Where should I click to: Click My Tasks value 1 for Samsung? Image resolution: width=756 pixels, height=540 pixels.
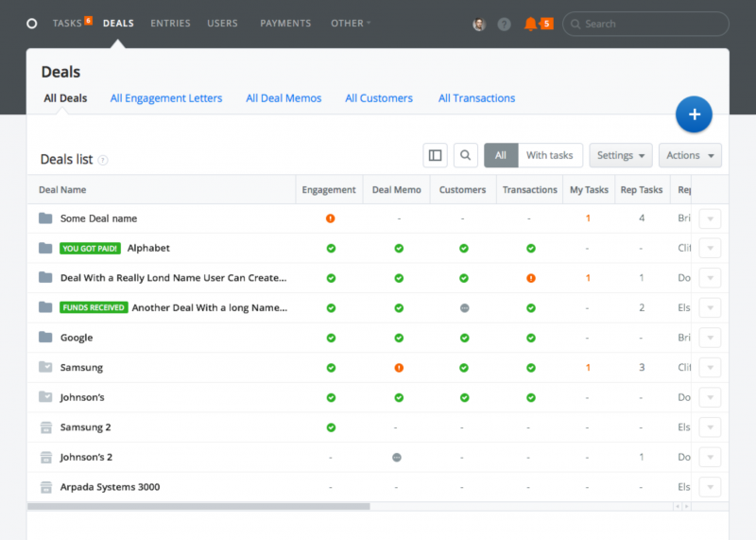(x=588, y=368)
